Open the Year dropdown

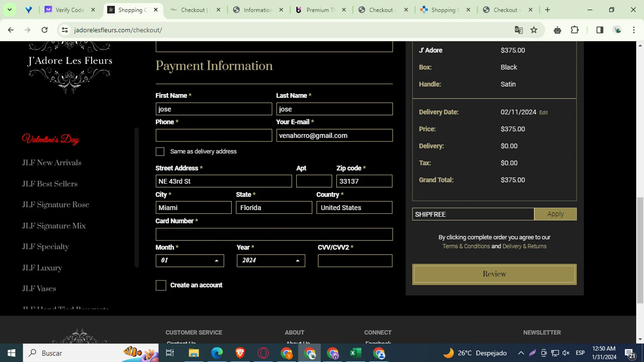pos(271,261)
